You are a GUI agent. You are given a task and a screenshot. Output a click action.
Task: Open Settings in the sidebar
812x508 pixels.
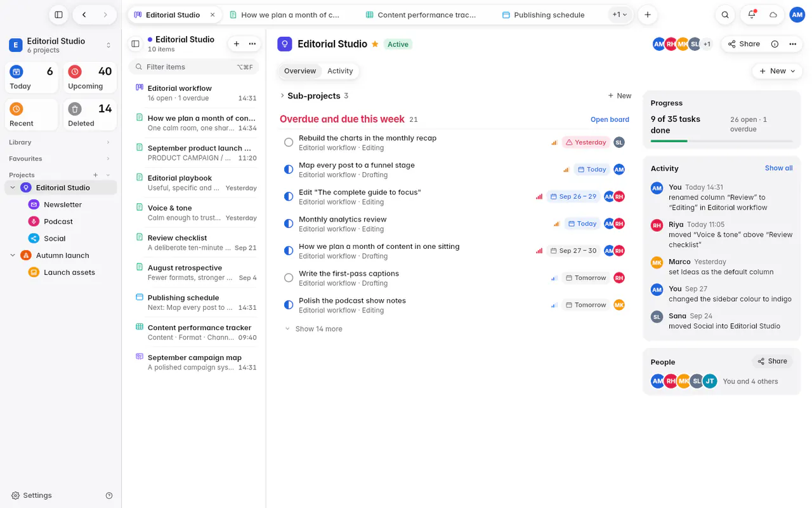coord(32,495)
